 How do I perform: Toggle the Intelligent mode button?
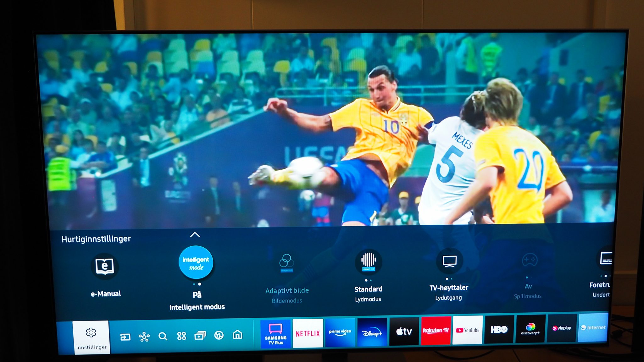click(196, 263)
